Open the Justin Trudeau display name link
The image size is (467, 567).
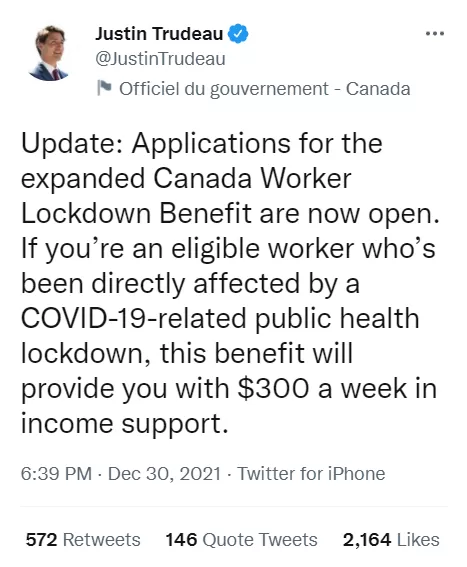pyautogui.click(x=159, y=34)
